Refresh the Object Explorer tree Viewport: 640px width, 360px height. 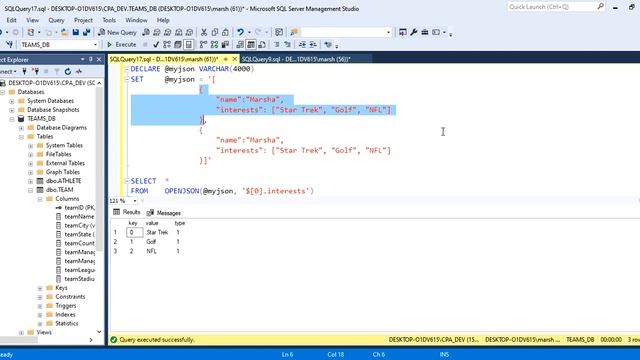68,71
